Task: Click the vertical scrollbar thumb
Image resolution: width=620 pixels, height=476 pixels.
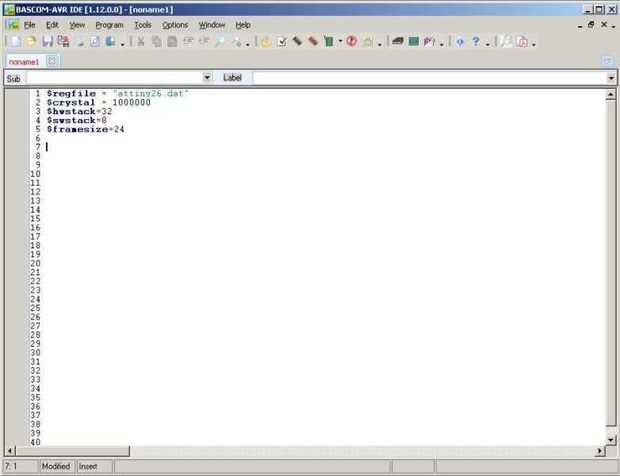Action: click(x=611, y=263)
